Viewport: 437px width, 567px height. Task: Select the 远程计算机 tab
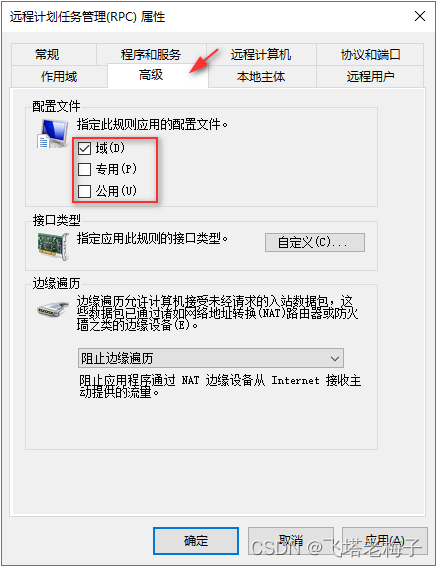click(x=261, y=55)
